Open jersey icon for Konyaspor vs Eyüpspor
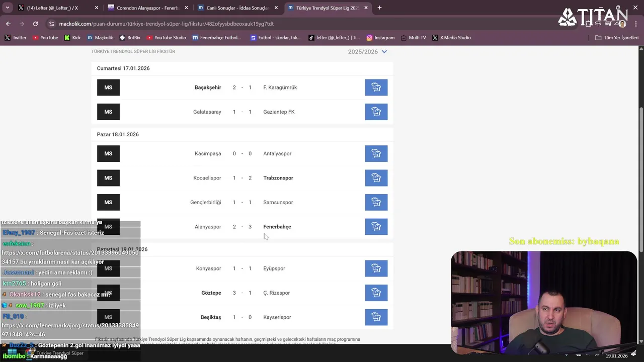The width and height of the screenshot is (644, 362). point(376,268)
